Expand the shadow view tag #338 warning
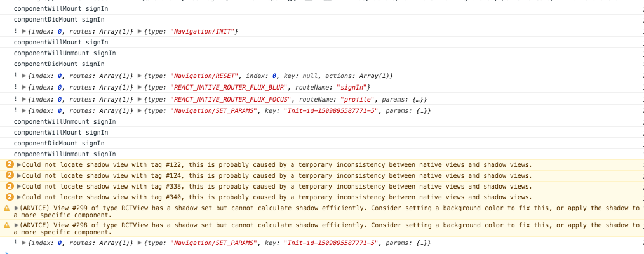Screen dimensions: 644x254 coord(19,186)
